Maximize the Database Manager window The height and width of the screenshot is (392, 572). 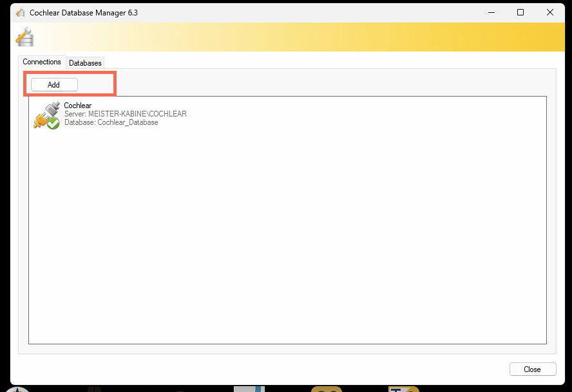520,12
